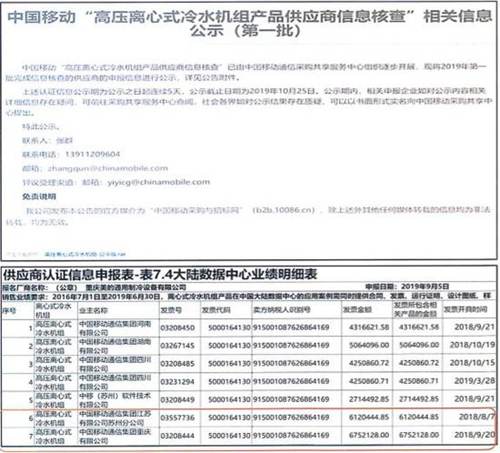Click the 发票代码 column header
This screenshot has height=453, width=500.
(216, 310)
